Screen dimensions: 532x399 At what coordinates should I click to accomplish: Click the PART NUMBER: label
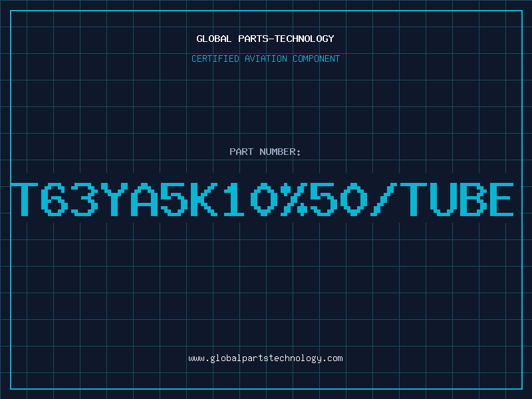click(265, 152)
